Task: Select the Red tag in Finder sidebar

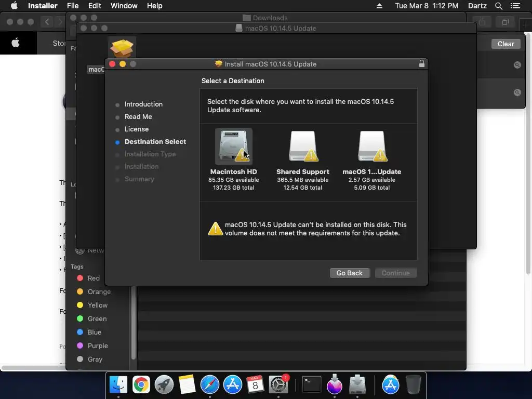Action: 88,278
